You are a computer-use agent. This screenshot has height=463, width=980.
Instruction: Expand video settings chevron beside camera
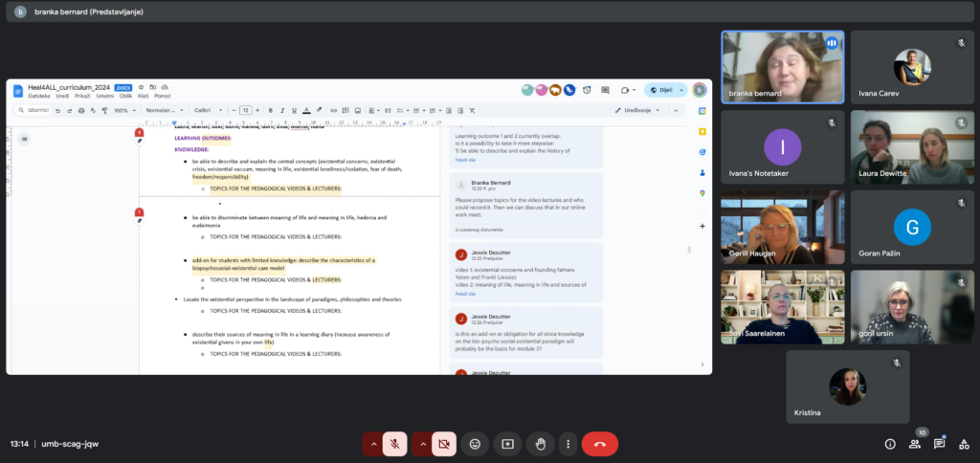422,444
